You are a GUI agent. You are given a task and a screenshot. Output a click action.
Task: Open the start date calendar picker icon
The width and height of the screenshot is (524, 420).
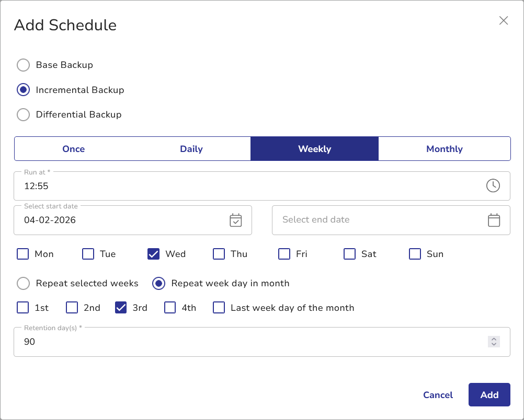click(x=236, y=220)
